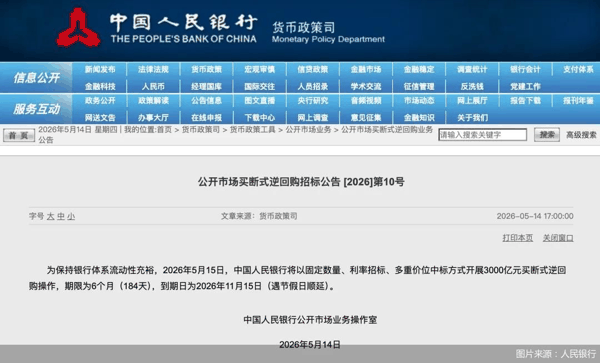Select 人民币 in navigation
Screen dimensions: 600x363
click(x=153, y=86)
